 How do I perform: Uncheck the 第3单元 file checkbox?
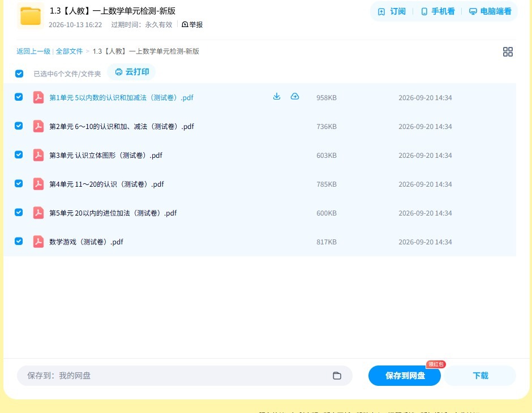click(19, 154)
